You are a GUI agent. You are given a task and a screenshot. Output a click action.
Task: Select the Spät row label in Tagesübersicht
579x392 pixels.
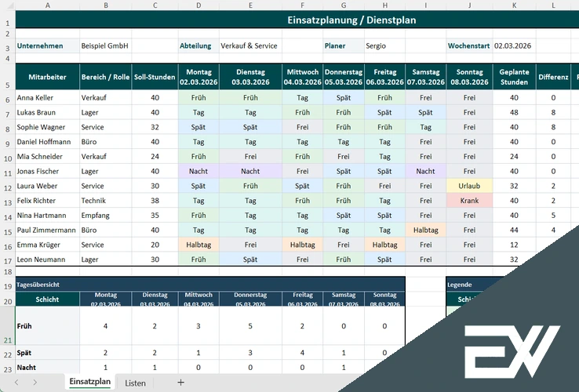pos(47,353)
